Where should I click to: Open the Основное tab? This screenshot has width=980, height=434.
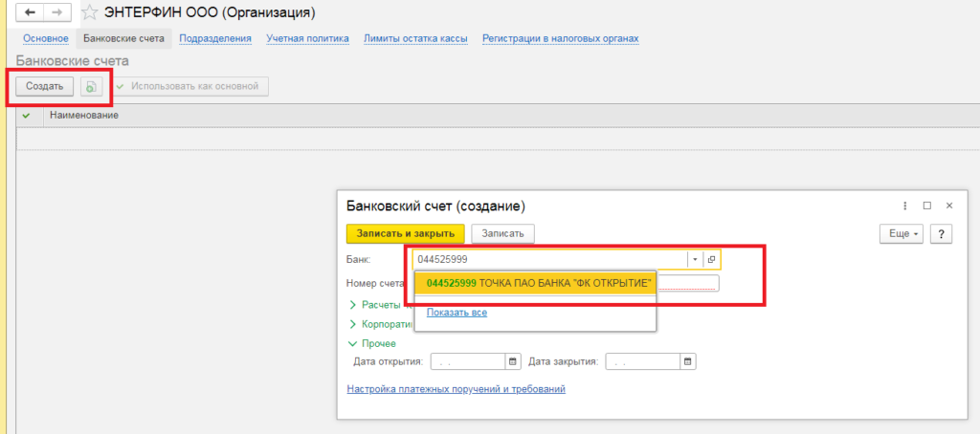coord(46,39)
